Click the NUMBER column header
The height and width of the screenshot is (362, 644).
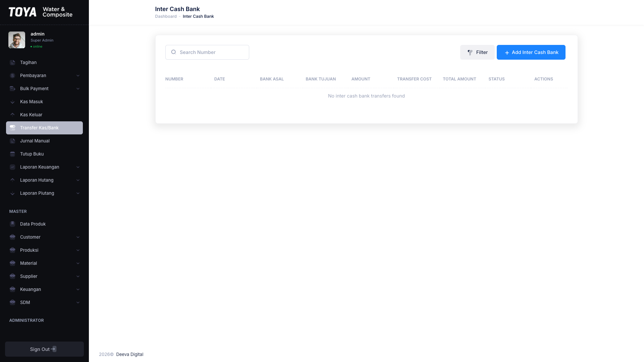click(174, 79)
